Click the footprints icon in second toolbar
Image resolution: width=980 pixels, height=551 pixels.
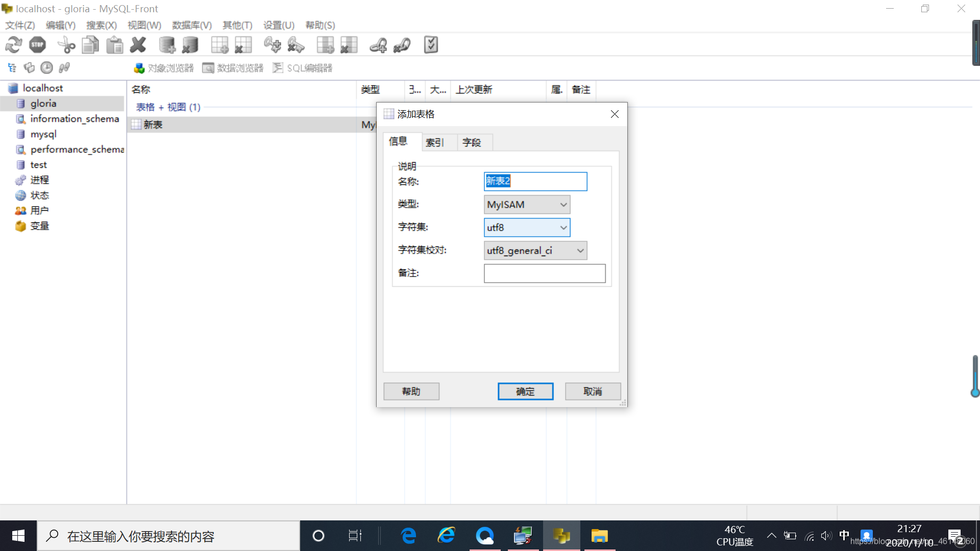click(64, 67)
